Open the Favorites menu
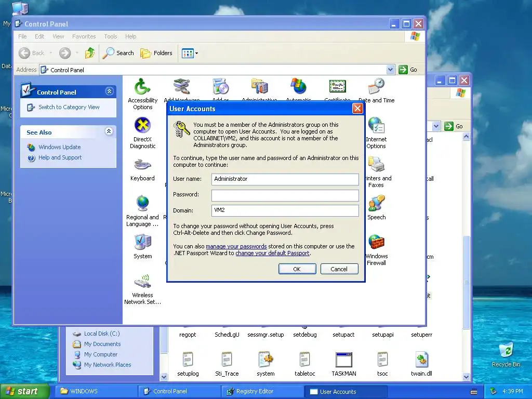 (x=84, y=36)
